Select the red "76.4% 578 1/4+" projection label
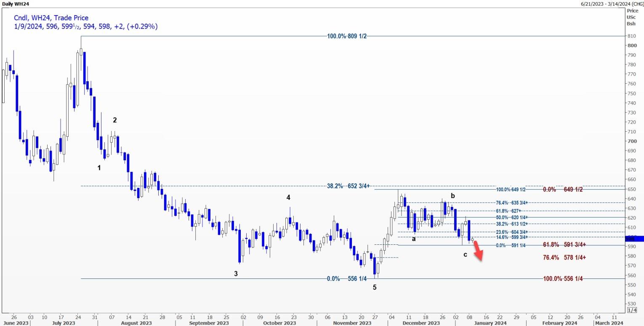This screenshot has width=644, height=326. pyautogui.click(x=565, y=257)
